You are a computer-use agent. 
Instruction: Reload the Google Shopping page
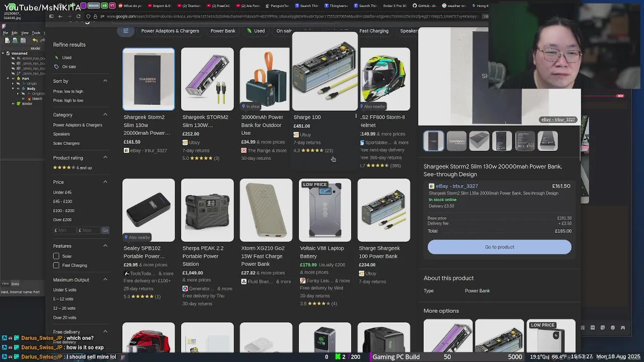point(78,16)
